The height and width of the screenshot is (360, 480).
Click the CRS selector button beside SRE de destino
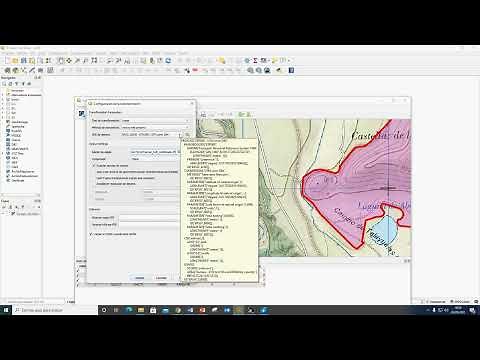coord(187,135)
